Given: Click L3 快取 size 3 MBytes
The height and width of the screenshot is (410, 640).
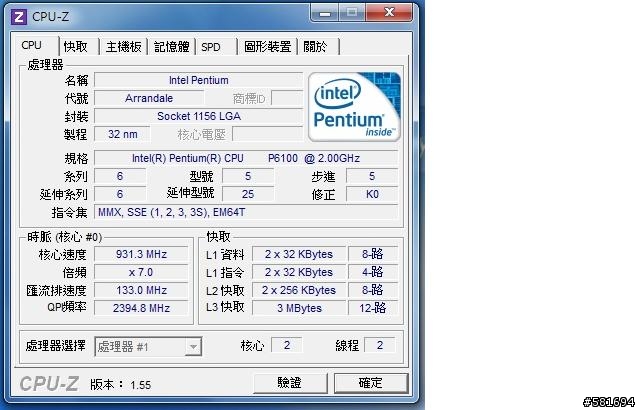Looking at the screenshot, I should click(x=299, y=308).
